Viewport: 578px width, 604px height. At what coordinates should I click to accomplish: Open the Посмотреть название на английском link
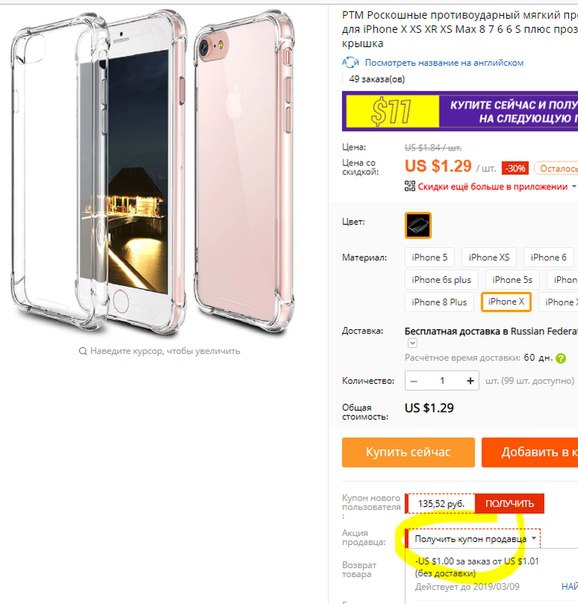pos(444,63)
